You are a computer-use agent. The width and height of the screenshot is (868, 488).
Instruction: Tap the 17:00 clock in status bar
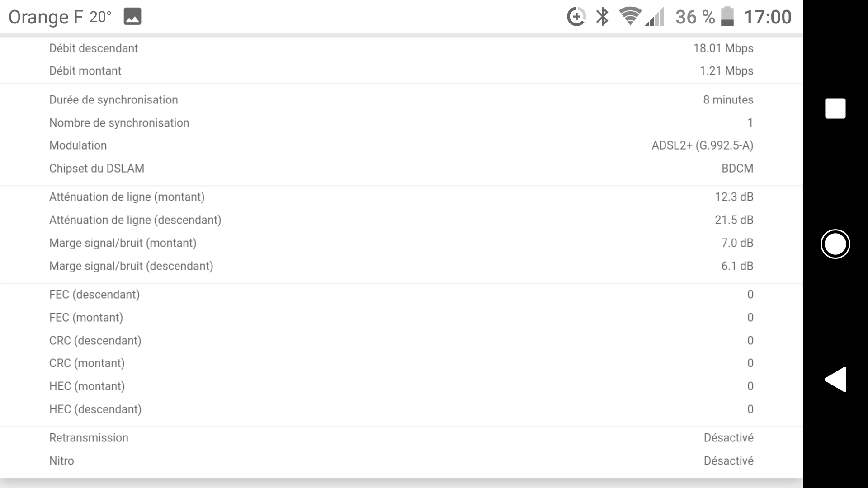[768, 17]
